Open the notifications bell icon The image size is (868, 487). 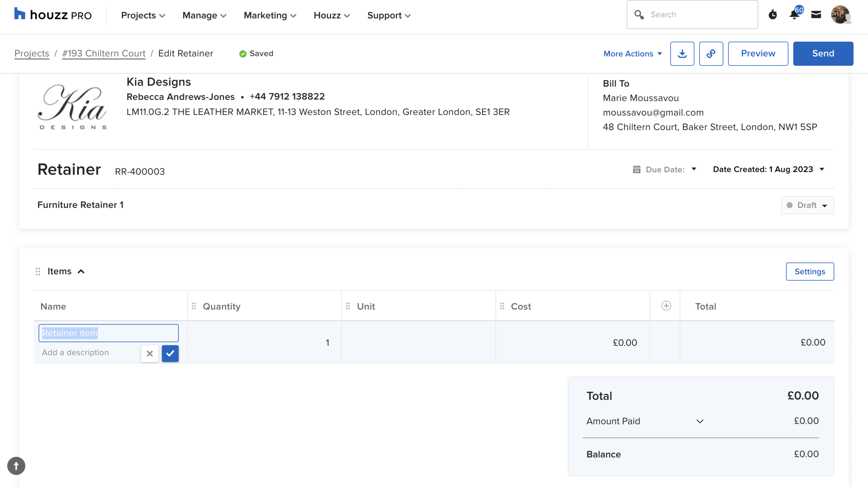(x=794, y=15)
